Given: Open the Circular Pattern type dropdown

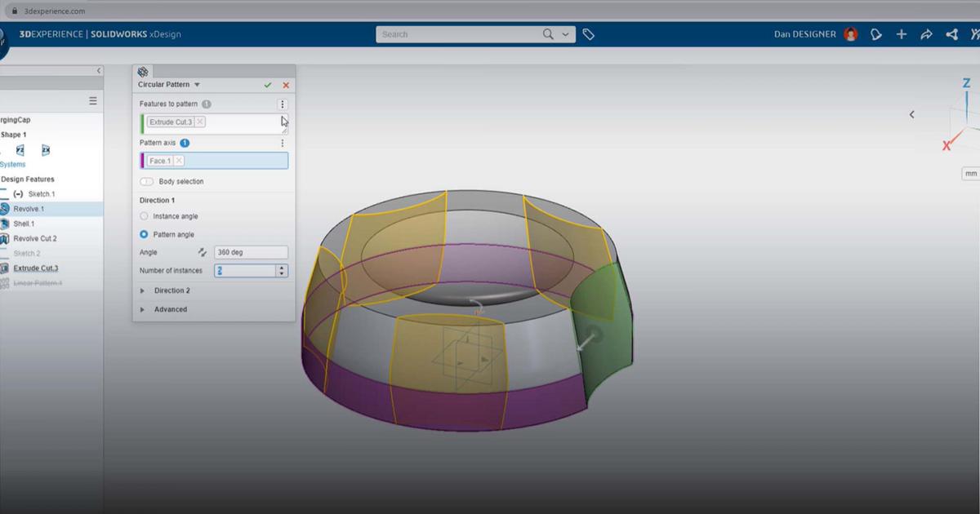Looking at the screenshot, I should (x=195, y=84).
